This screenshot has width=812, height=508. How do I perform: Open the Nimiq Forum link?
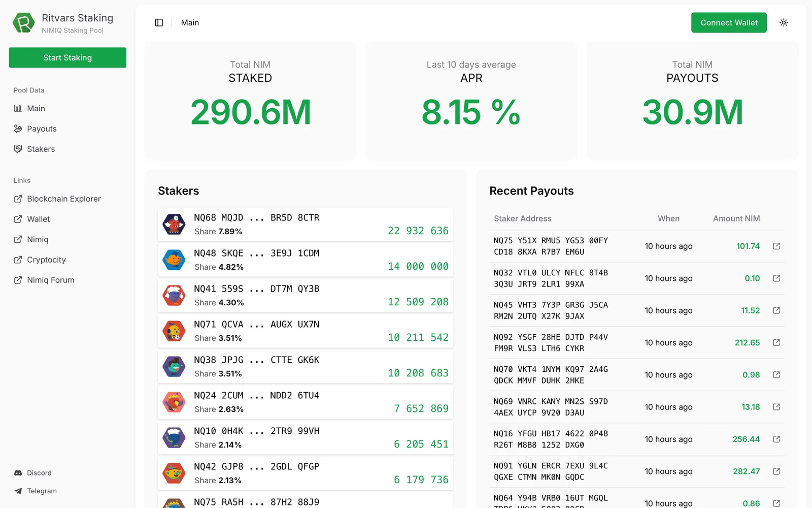point(67,280)
